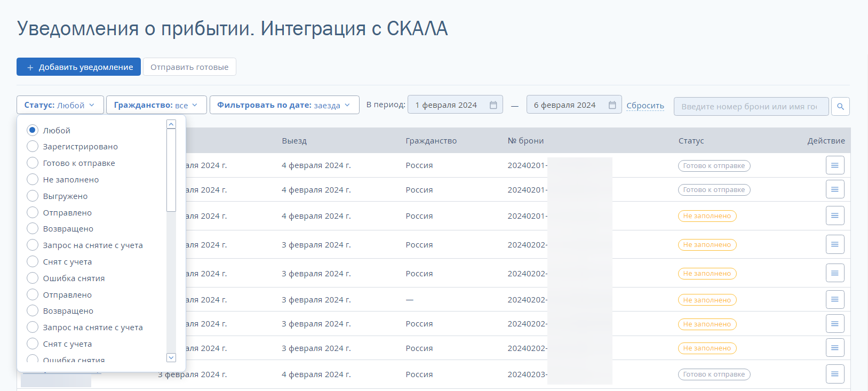868x391 pixels.
Task: Click the magnifier search button
Action: click(x=840, y=106)
